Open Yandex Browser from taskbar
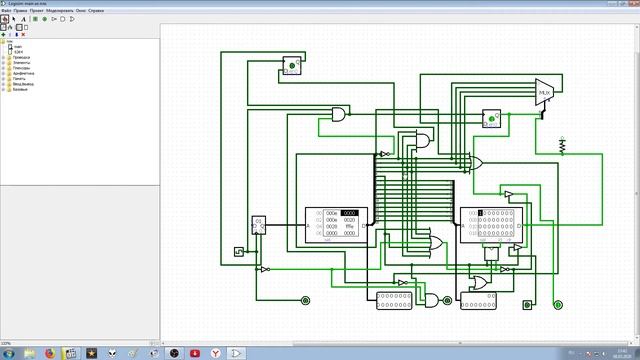This screenshot has width=640, height=360. [216, 353]
